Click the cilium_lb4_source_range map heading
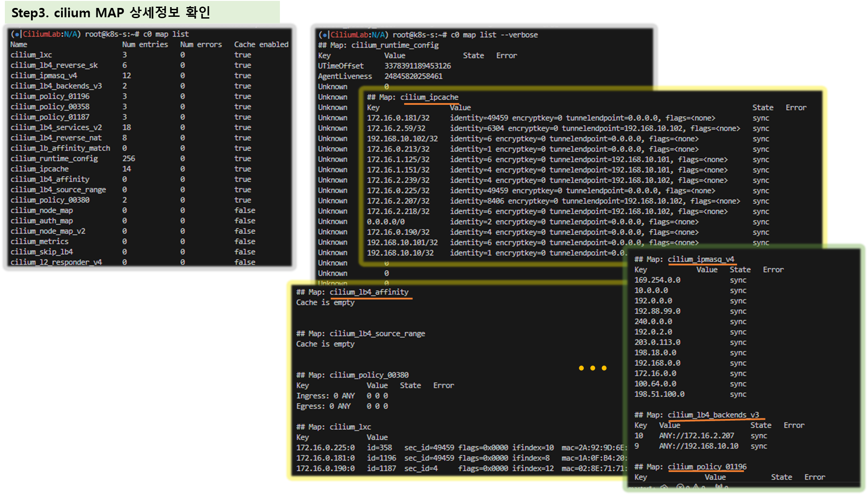 (377, 334)
